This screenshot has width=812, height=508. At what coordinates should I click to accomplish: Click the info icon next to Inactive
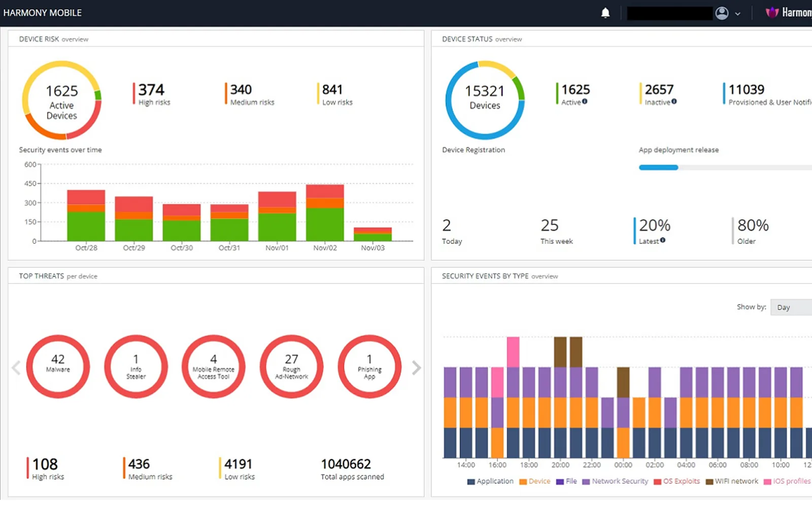(674, 102)
